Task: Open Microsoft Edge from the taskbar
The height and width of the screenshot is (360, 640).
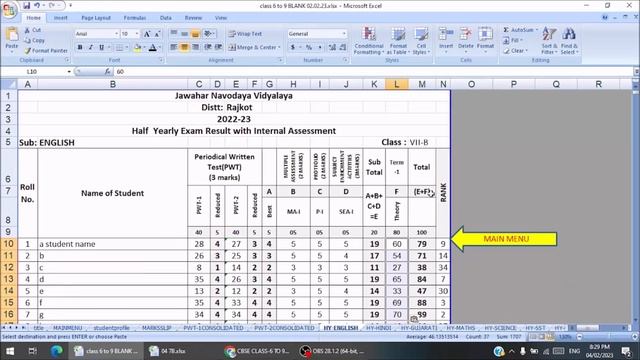Action: click(x=56, y=351)
